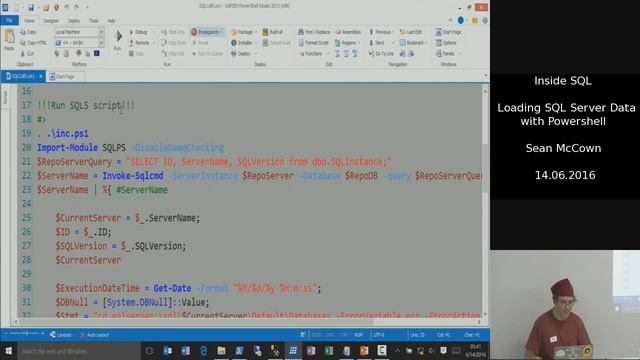Click the Layouts button in status bar

coord(60,335)
